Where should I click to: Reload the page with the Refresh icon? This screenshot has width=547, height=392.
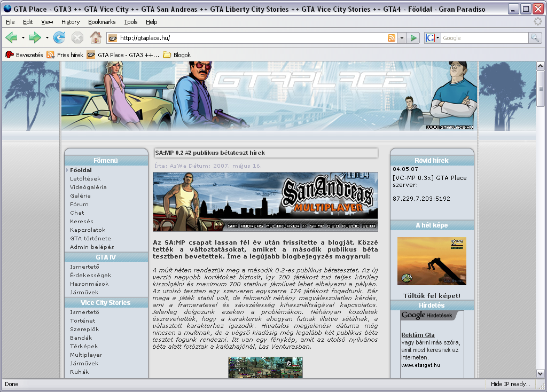pos(59,38)
